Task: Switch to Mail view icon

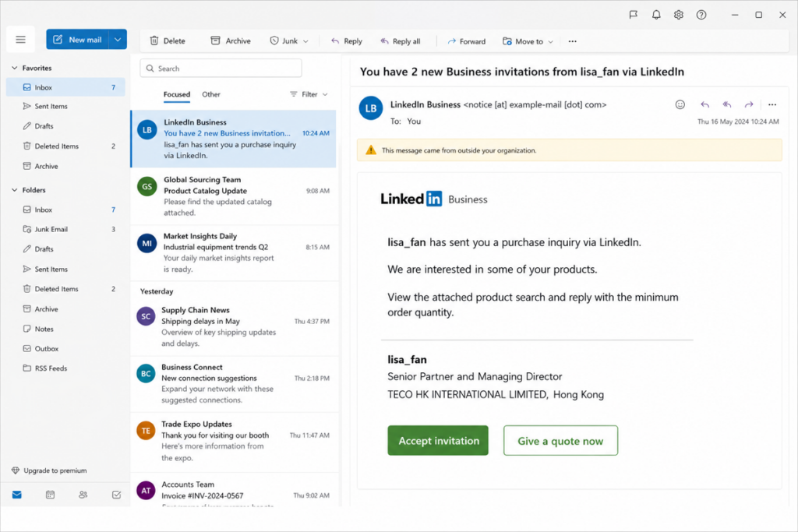Action: pyautogui.click(x=17, y=495)
